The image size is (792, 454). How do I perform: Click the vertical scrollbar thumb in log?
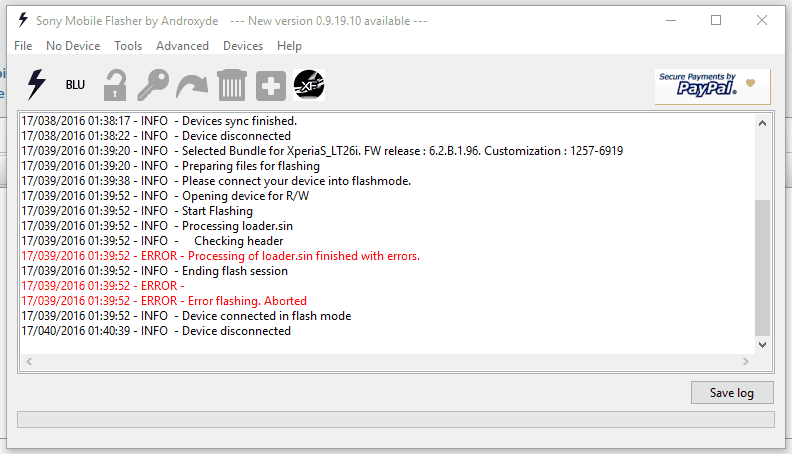(x=763, y=268)
